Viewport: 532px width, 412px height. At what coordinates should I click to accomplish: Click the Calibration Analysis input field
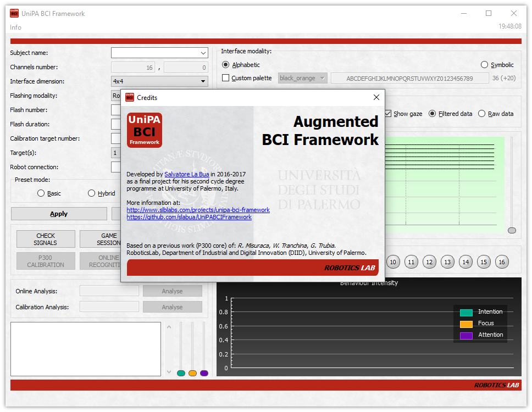(x=109, y=307)
